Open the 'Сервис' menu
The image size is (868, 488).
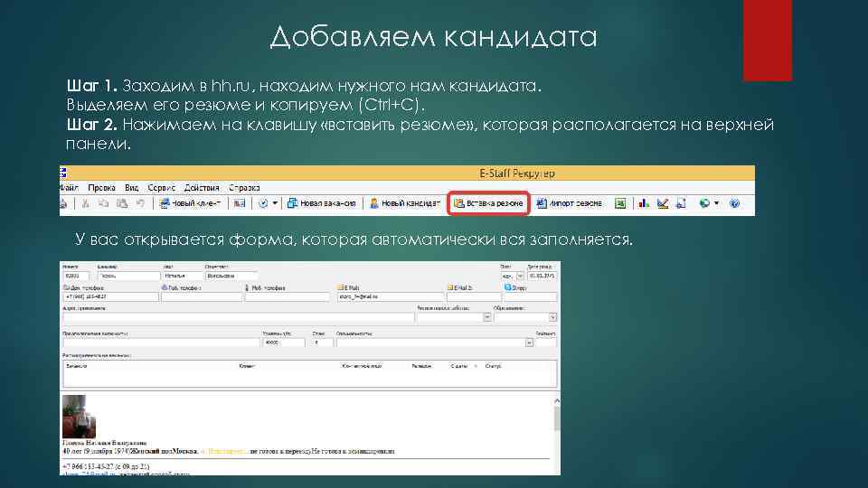coord(161,188)
